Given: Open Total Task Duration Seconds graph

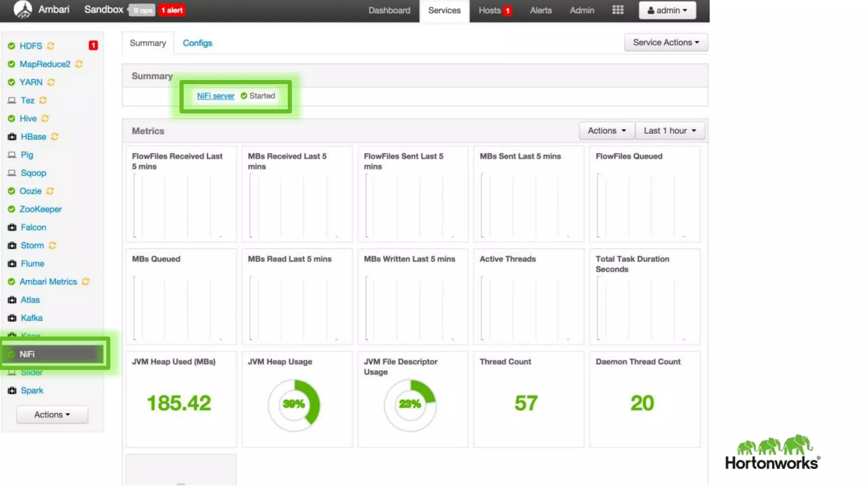Looking at the screenshot, I should point(645,297).
